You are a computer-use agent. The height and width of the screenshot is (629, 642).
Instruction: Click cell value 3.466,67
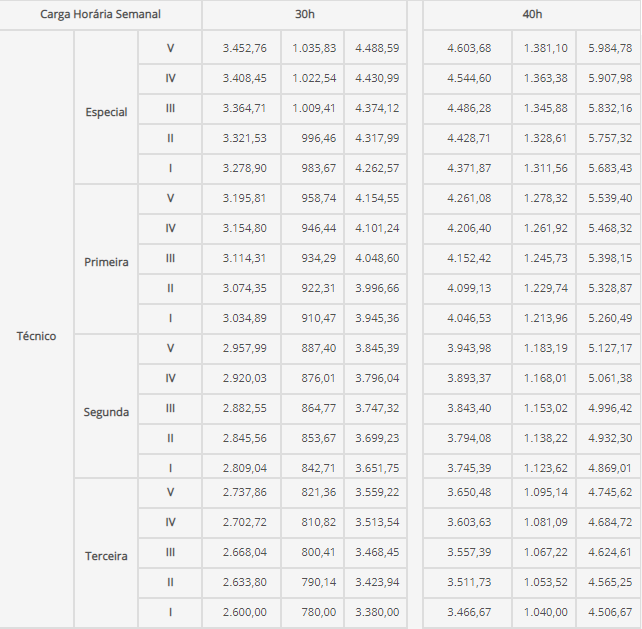(x=469, y=612)
